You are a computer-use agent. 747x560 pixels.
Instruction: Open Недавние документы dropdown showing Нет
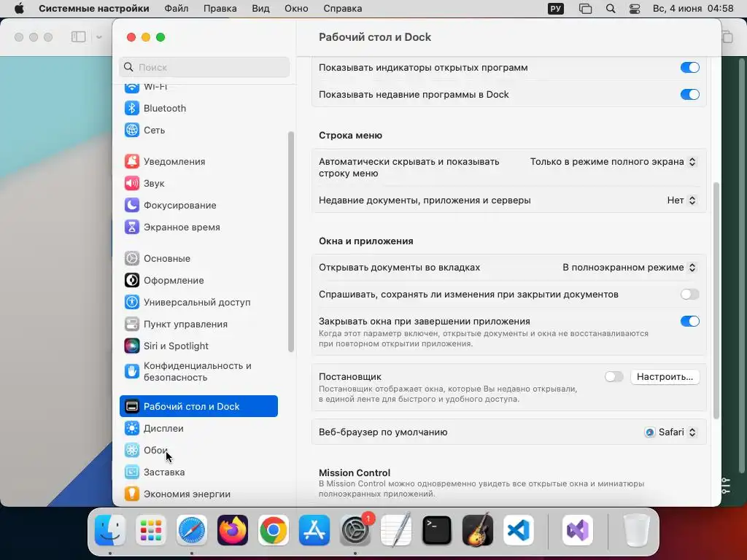(682, 201)
